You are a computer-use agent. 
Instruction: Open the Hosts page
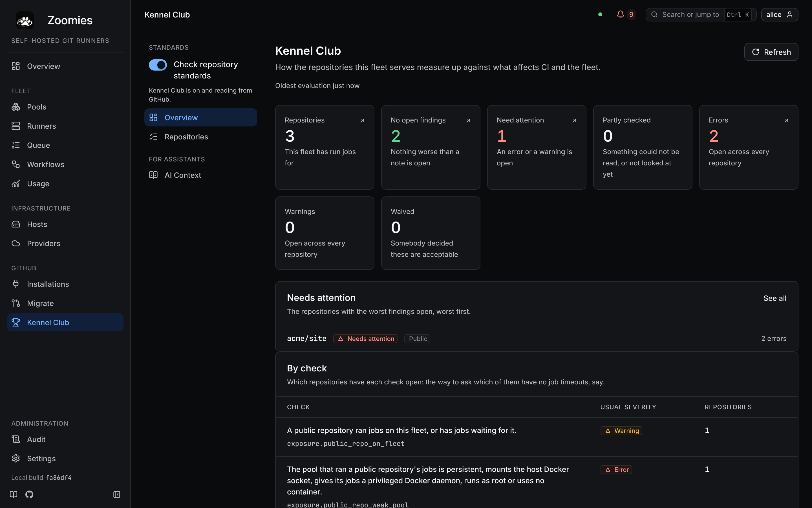click(x=65, y=224)
